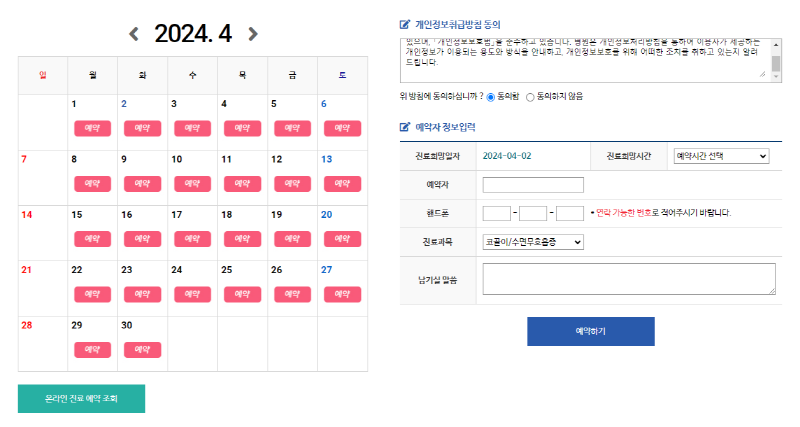
Task: Select the 동의하지 않음 radio button
Action: 530,97
